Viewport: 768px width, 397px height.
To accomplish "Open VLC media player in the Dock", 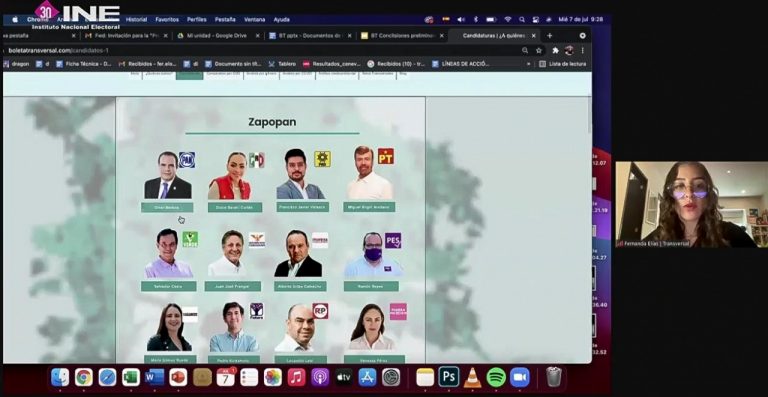I will tap(473, 377).
